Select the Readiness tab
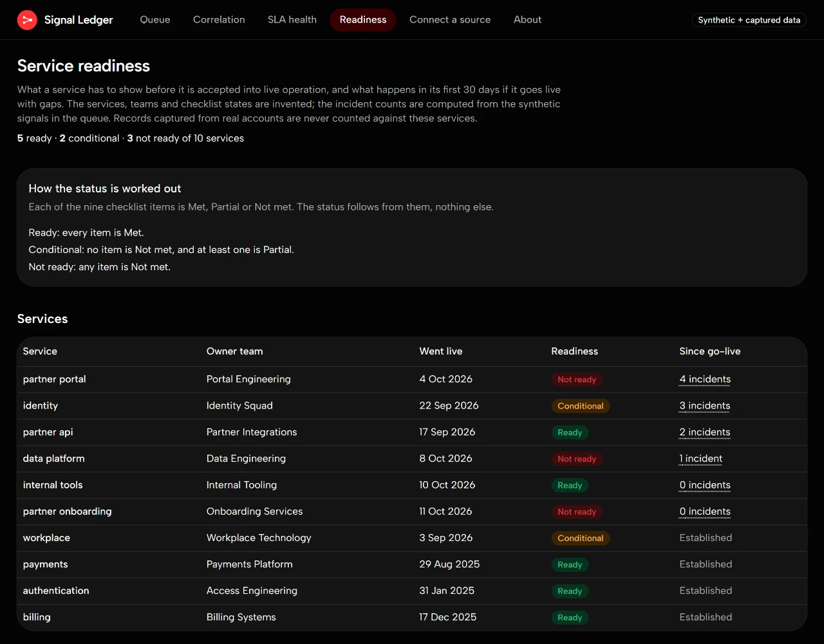Viewport: 824px width, 644px height. click(x=363, y=20)
